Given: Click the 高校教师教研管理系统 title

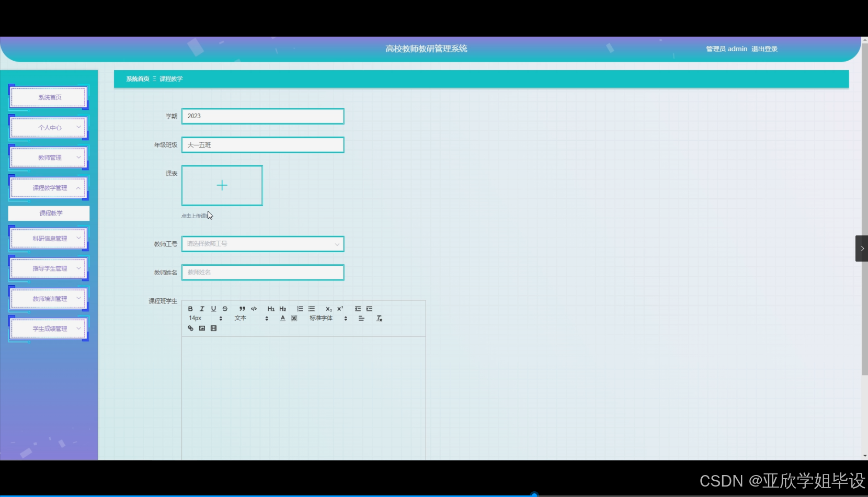Looking at the screenshot, I should [426, 49].
